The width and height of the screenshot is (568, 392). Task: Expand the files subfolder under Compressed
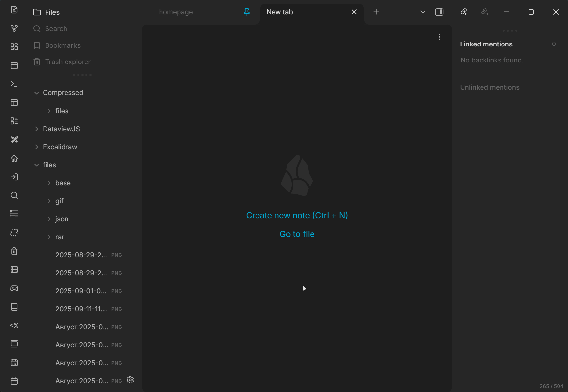pyautogui.click(x=49, y=111)
